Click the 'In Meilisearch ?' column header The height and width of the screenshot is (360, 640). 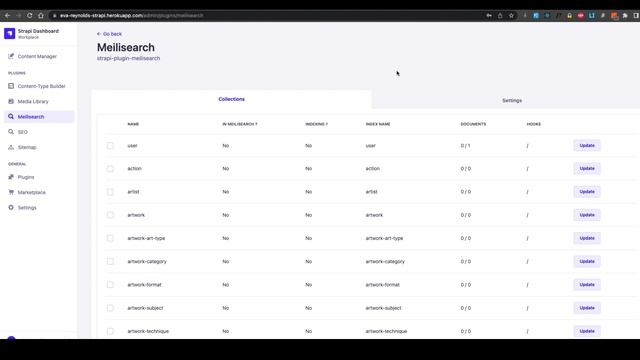(240, 124)
